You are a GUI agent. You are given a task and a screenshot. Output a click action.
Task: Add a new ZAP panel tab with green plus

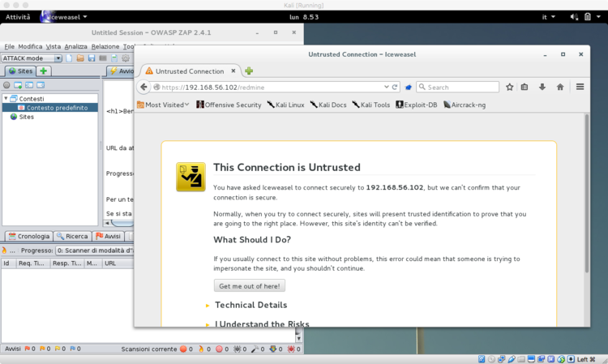tap(44, 71)
